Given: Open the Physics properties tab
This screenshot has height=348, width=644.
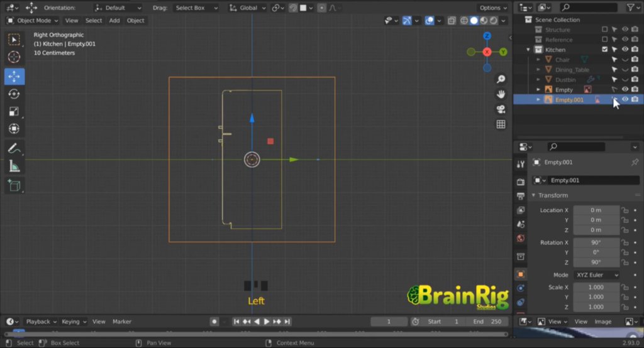Looking at the screenshot, I should (x=520, y=288).
